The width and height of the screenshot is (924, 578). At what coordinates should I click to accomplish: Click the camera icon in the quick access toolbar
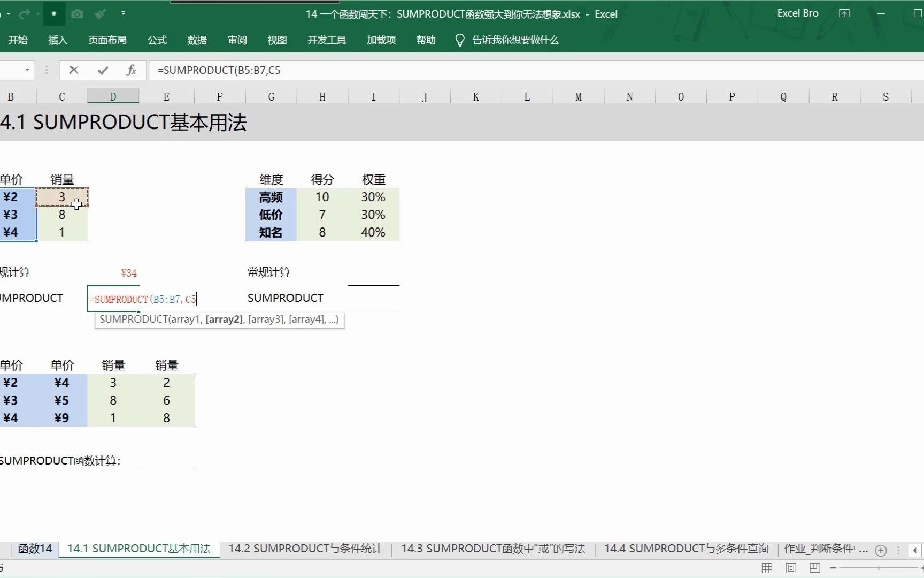[x=77, y=14]
